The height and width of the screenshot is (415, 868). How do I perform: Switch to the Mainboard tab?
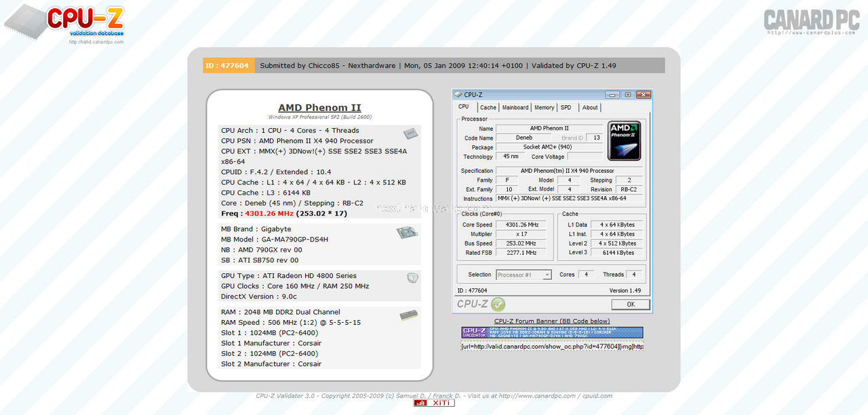(x=515, y=107)
